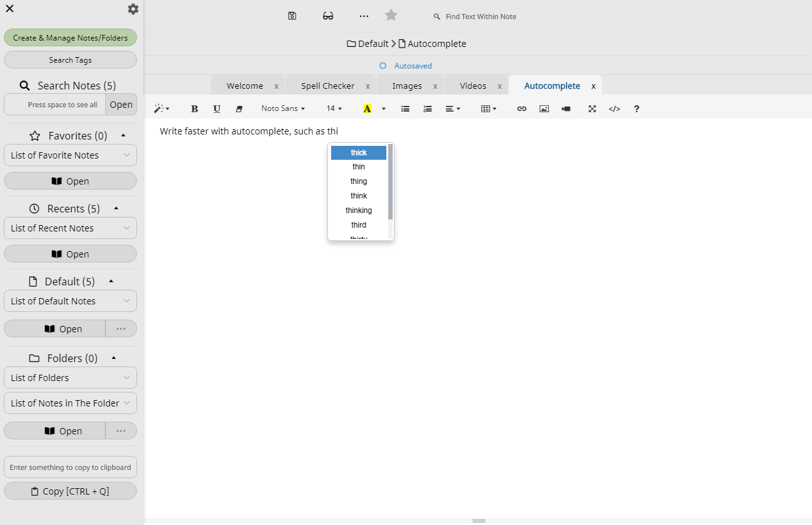This screenshot has width=812, height=525.
Task: Toggle favorite star for this note
Action: pyautogui.click(x=391, y=15)
